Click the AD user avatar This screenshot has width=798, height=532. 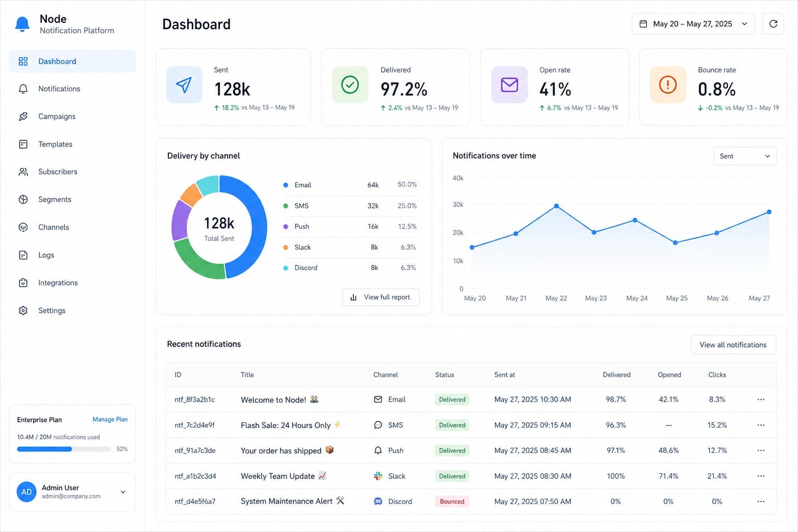click(x=26, y=492)
